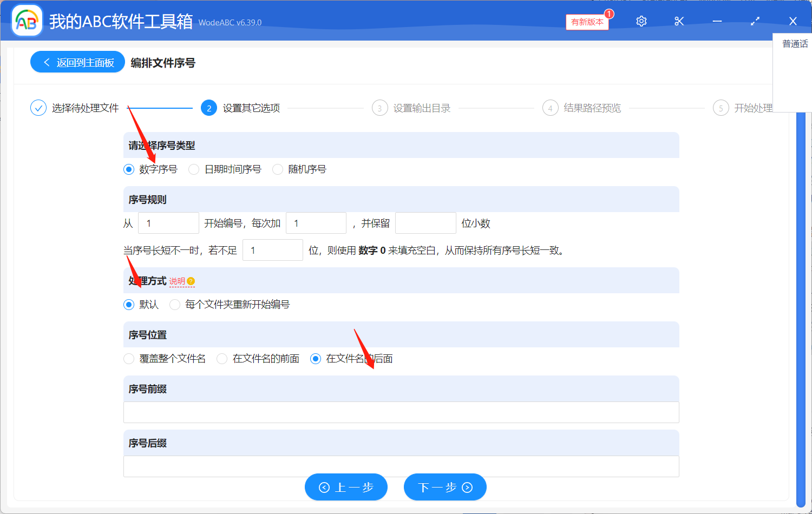
Task: Return via 返回到主面板 button
Action: [77, 62]
